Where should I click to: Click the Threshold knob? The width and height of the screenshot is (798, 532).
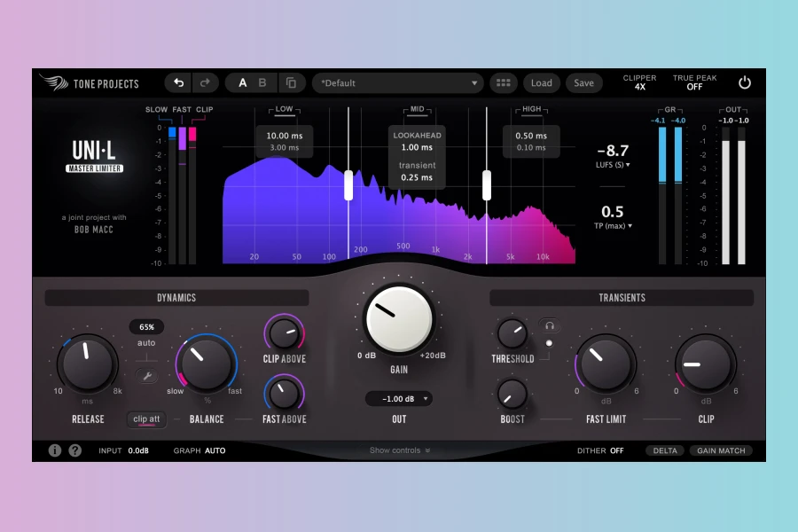[512, 333]
